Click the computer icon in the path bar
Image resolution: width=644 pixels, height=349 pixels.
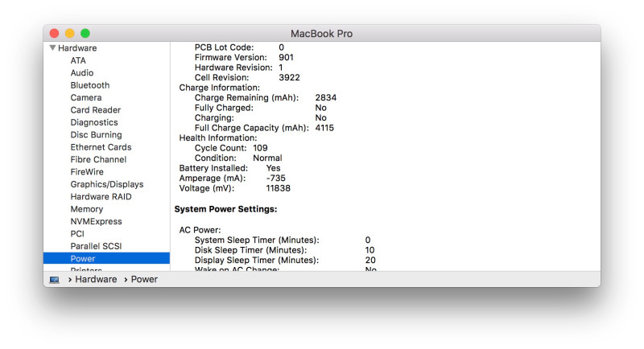tap(55, 280)
